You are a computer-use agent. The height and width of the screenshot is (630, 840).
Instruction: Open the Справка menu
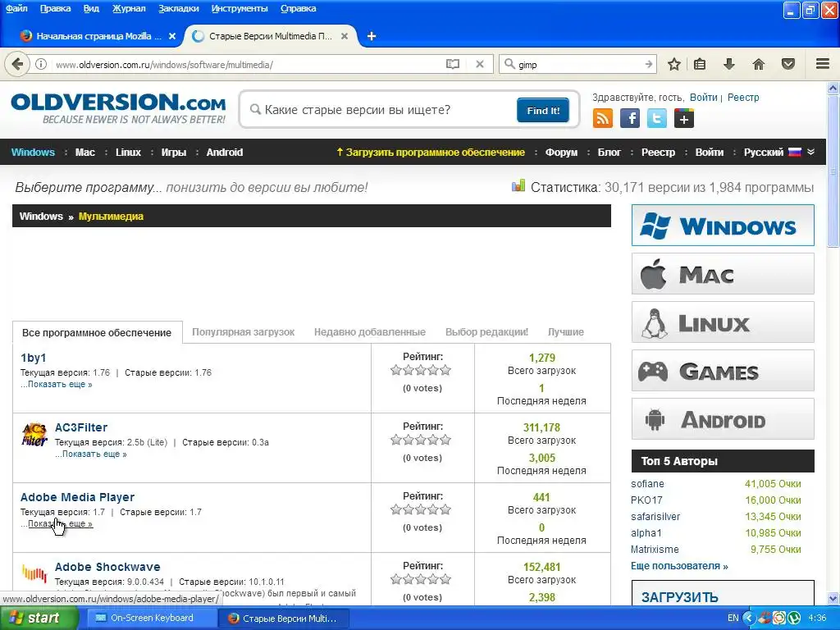click(x=298, y=8)
